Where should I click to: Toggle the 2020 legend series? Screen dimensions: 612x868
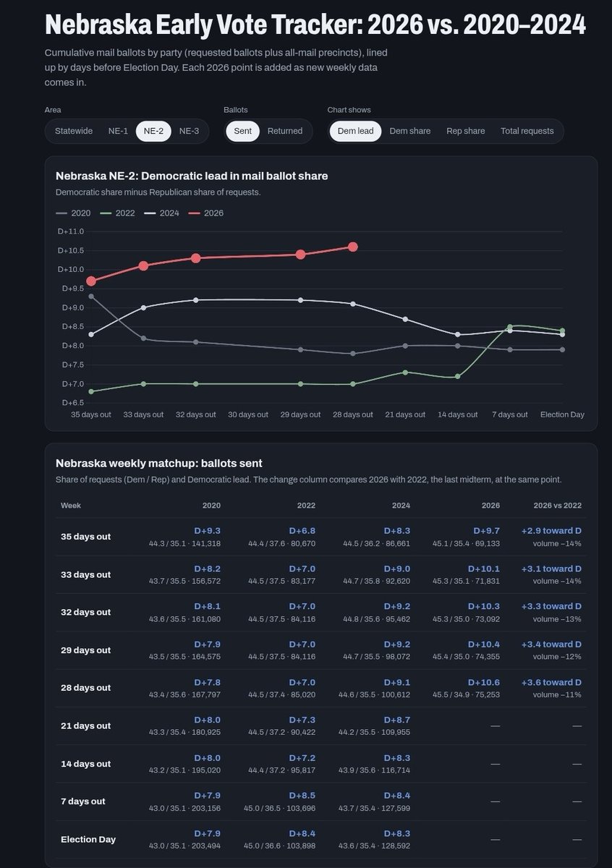[72, 213]
